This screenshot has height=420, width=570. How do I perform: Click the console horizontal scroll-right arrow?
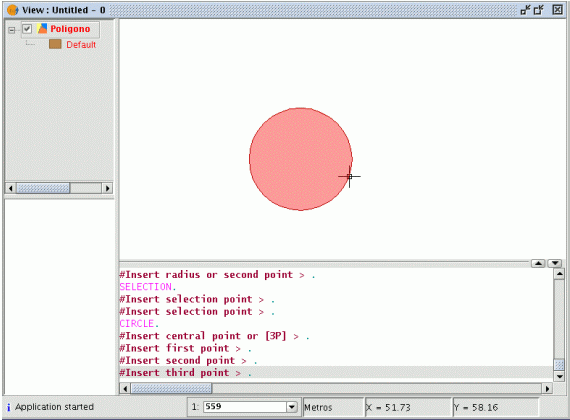[547, 389]
